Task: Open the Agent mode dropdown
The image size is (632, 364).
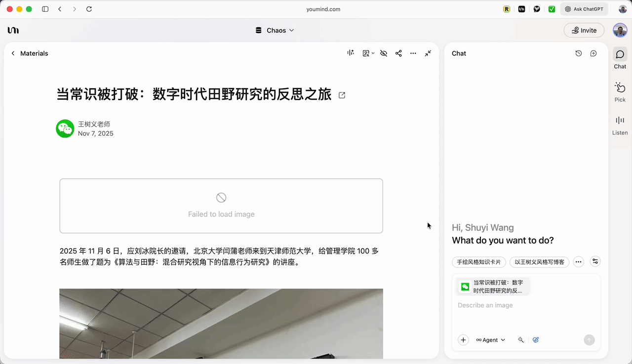Action: click(x=490, y=340)
